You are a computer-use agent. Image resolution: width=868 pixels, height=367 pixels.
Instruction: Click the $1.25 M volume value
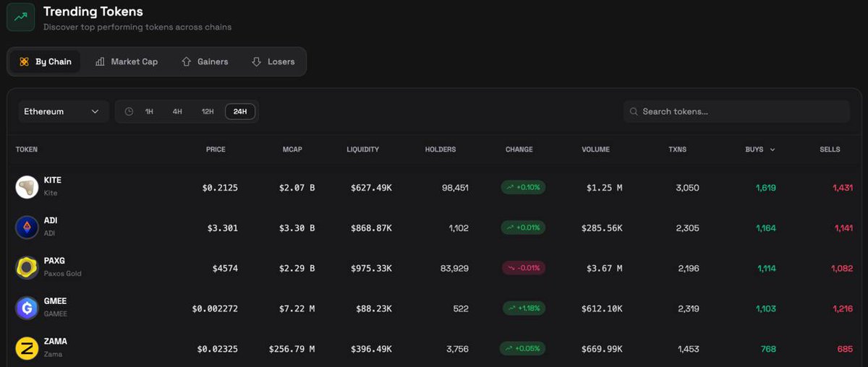point(605,188)
